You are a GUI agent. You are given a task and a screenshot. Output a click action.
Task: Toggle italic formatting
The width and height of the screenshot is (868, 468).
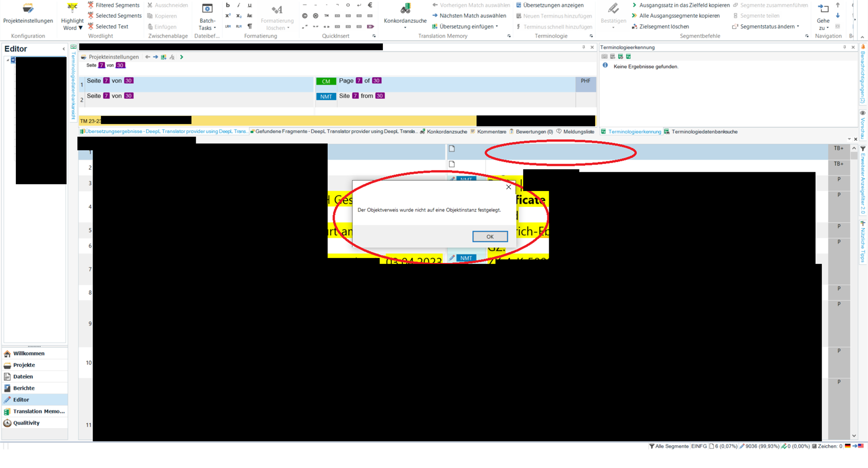pos(239,5)
